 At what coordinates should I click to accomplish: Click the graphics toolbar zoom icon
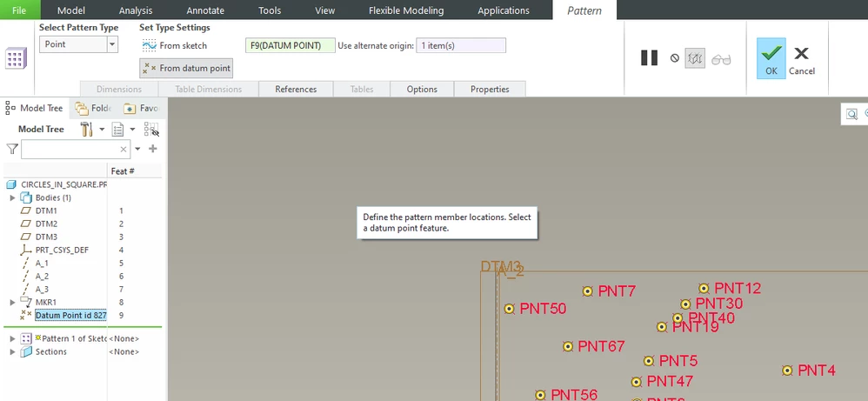(x=851, y=115)
